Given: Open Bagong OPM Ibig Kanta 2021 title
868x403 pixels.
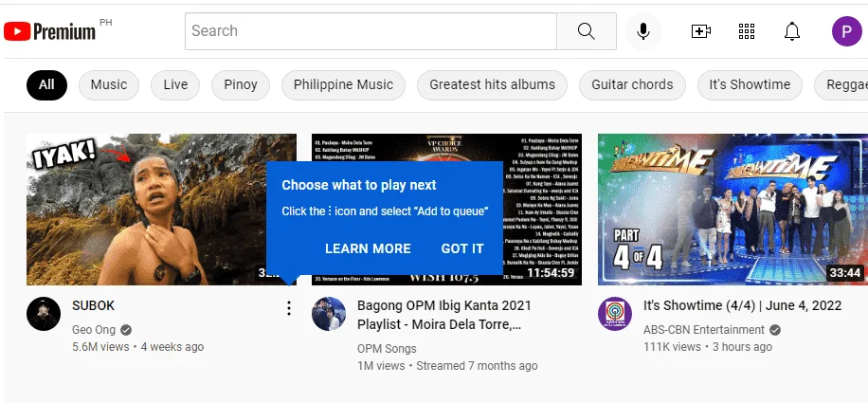Looking at the screenshot, I should [444, 315].
